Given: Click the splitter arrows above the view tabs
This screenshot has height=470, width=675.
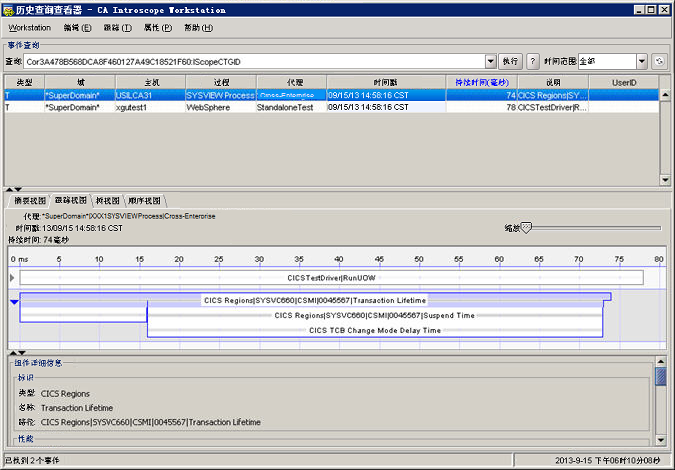Looking at the screenshot, I should pyautogui.click(x=11, y=189).
